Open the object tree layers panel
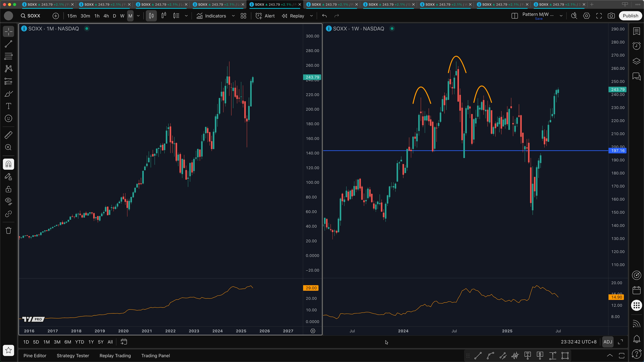644x362 pixels. click(636, 61)
